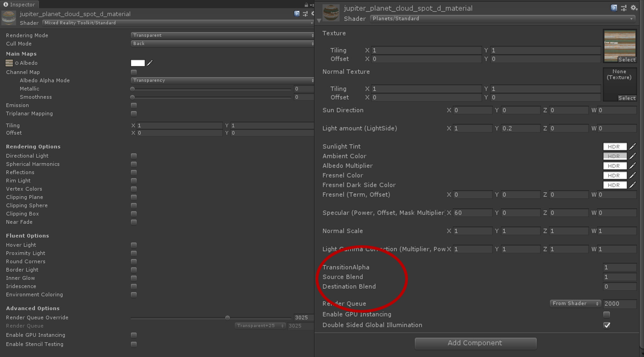Click the Fresnel Color eyedropper icon
This screenshot has width=644, height=357.
632,175
